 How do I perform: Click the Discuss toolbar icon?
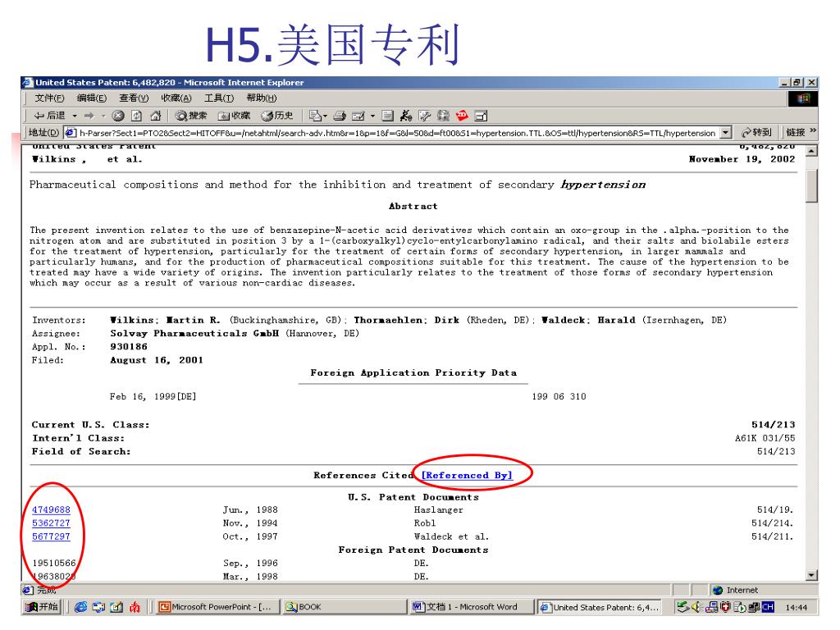[388, 115]
